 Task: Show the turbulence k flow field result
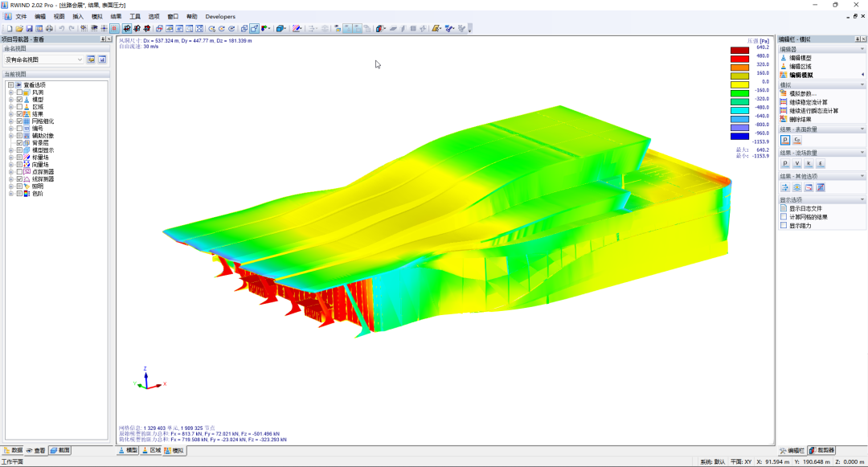809,163
